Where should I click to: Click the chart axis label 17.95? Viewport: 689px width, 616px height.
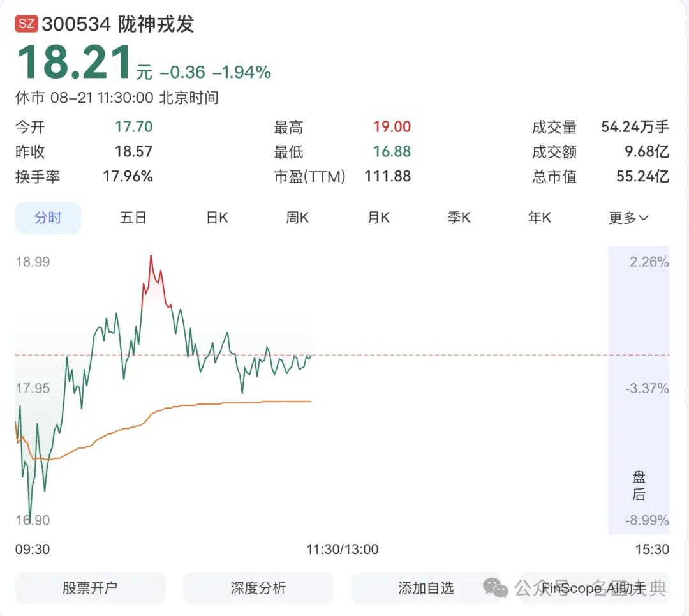33,388
